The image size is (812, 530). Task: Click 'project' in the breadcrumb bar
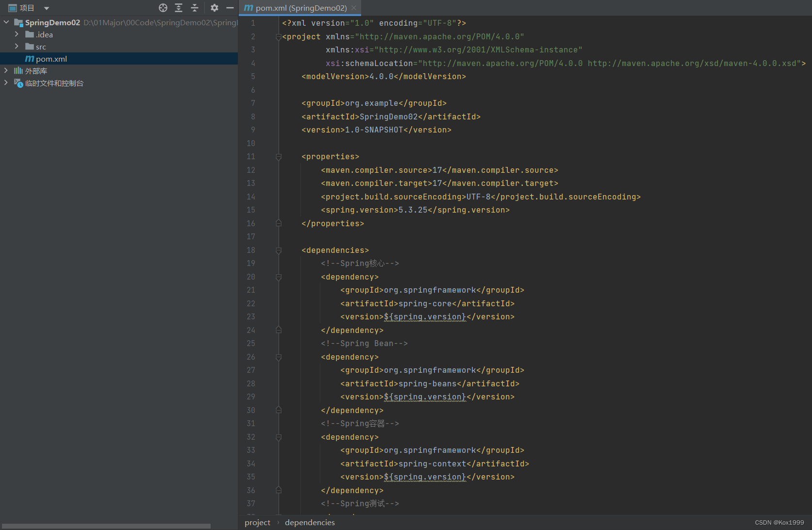(257, 522)
